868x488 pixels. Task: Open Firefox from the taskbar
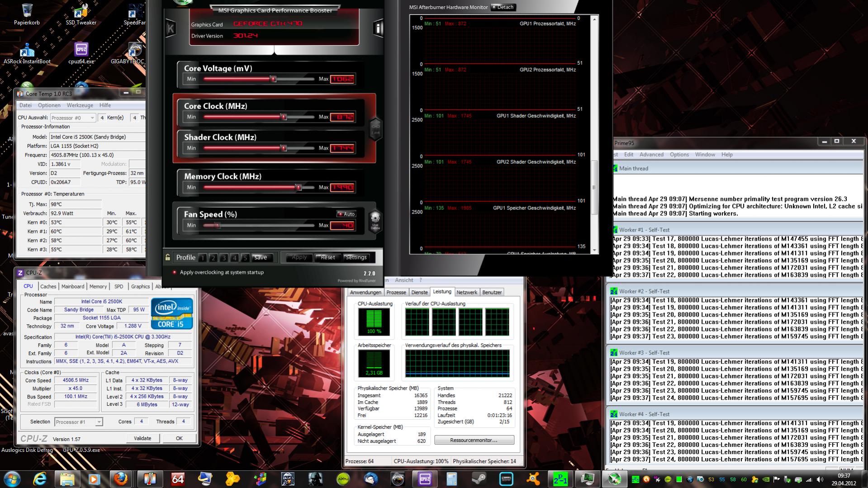coord(121,479)
